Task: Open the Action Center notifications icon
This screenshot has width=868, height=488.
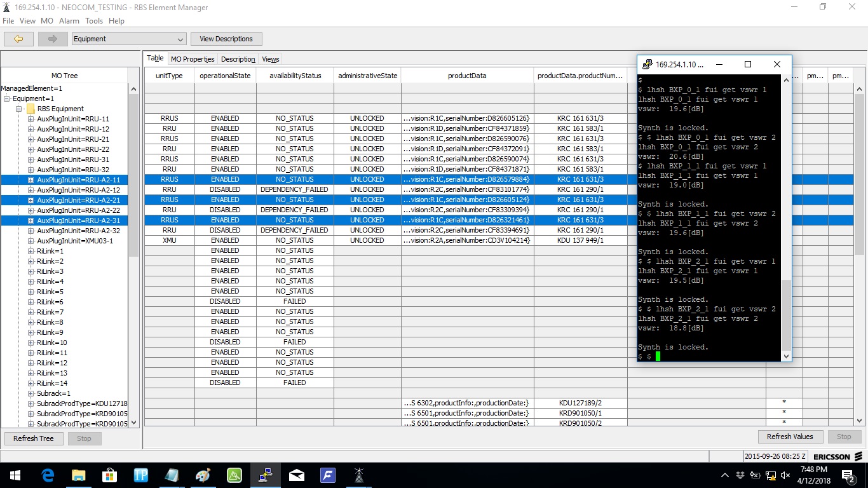Action: pyautogui.click(x=848, y=475)
